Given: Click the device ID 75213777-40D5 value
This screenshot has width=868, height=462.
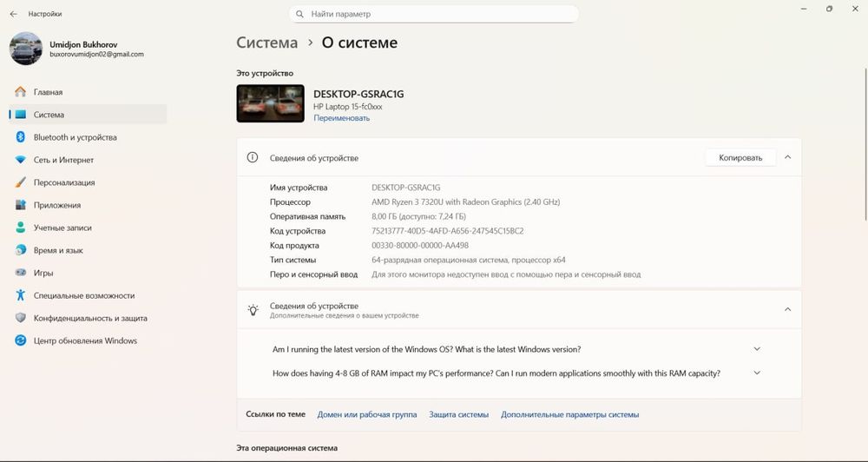Looking at the screenshot, I should (447, 230).
